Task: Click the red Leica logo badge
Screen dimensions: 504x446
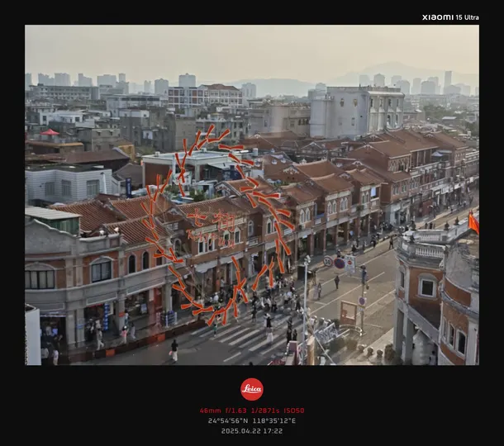Action: (x=251, y=389)
